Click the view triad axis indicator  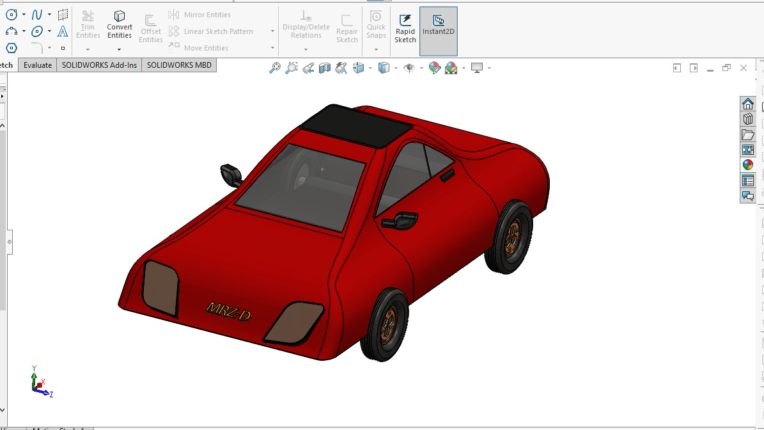point(41,382)
